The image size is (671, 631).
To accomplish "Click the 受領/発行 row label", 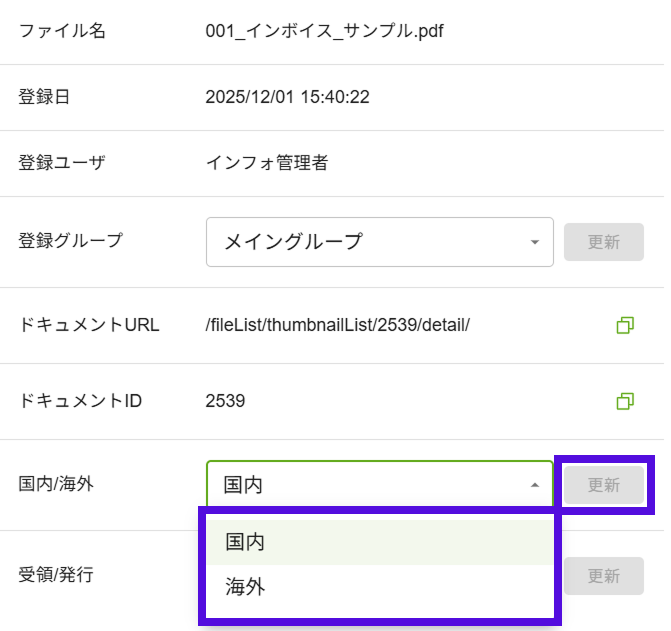I will (57, 575).
